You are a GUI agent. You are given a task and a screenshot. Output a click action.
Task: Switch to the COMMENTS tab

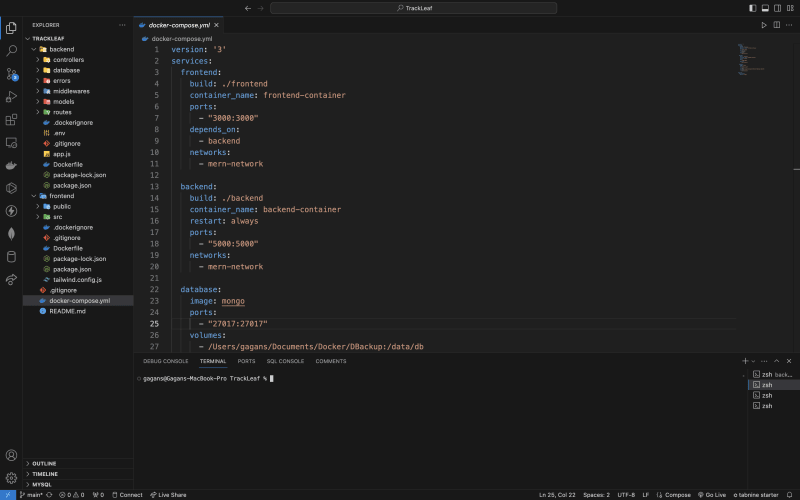(x=331, y=361)
